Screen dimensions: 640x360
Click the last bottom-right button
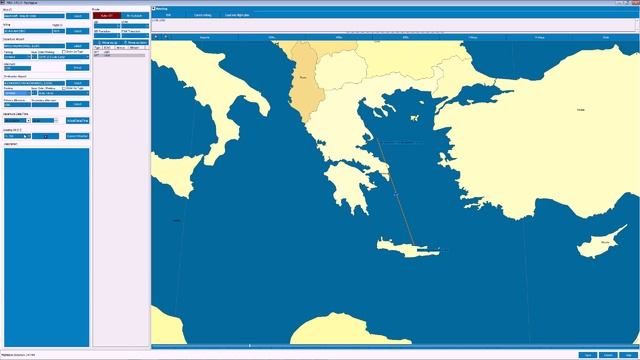click(x=629, y=355)
